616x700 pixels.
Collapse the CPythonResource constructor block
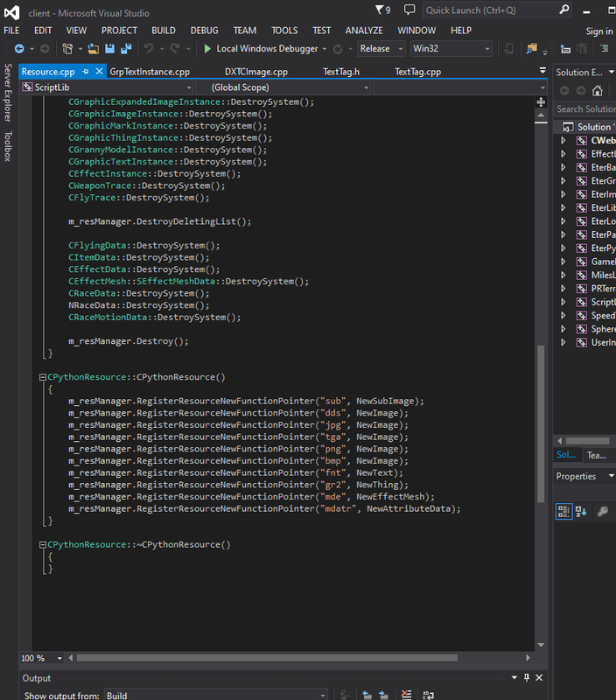point(43,377)
